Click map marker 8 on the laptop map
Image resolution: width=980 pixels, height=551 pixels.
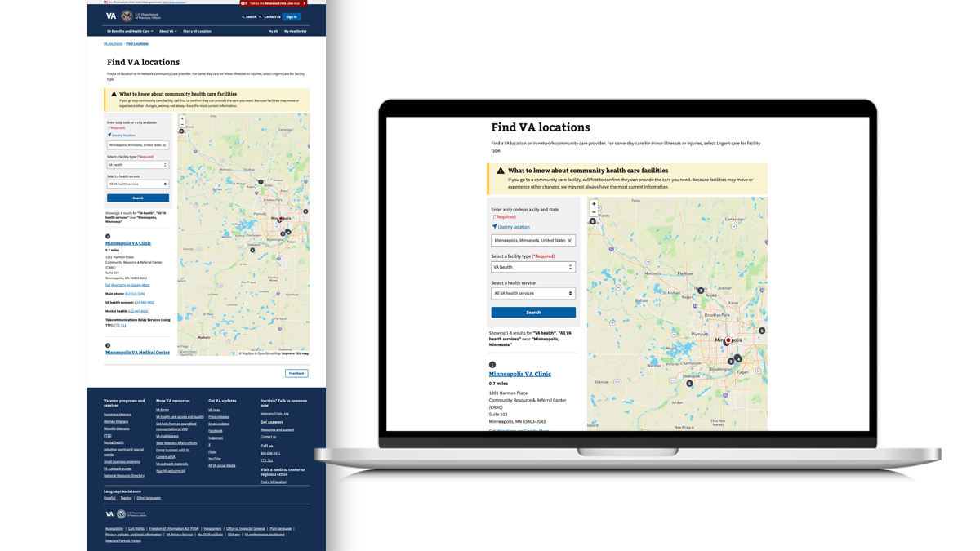pyautogui.click(x=592, y=221)
